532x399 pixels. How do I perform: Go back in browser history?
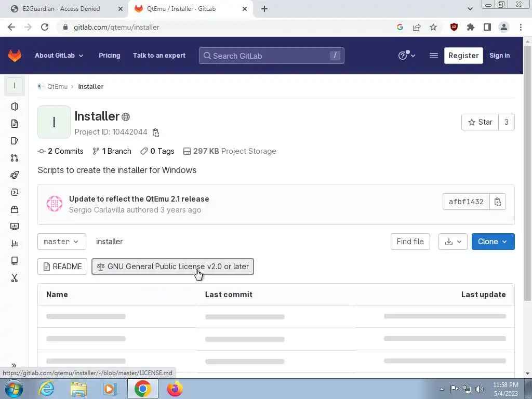pos(11,27)
